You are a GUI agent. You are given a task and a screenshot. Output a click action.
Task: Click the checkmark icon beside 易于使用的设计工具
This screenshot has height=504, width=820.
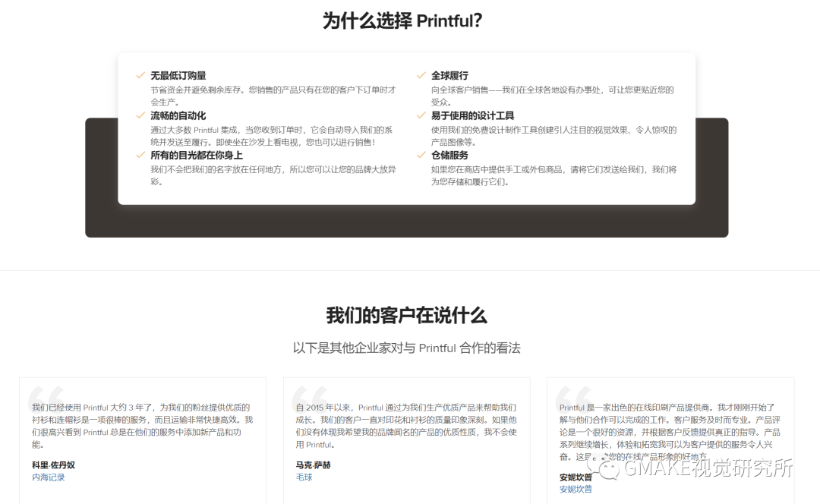tap(421, 115)
